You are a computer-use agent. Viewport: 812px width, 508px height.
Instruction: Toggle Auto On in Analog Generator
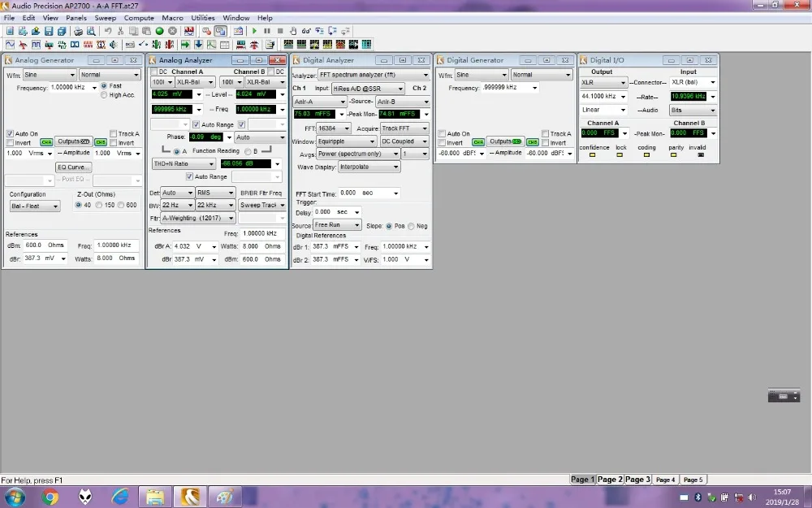pyautogui.click(x=10, y=134)
